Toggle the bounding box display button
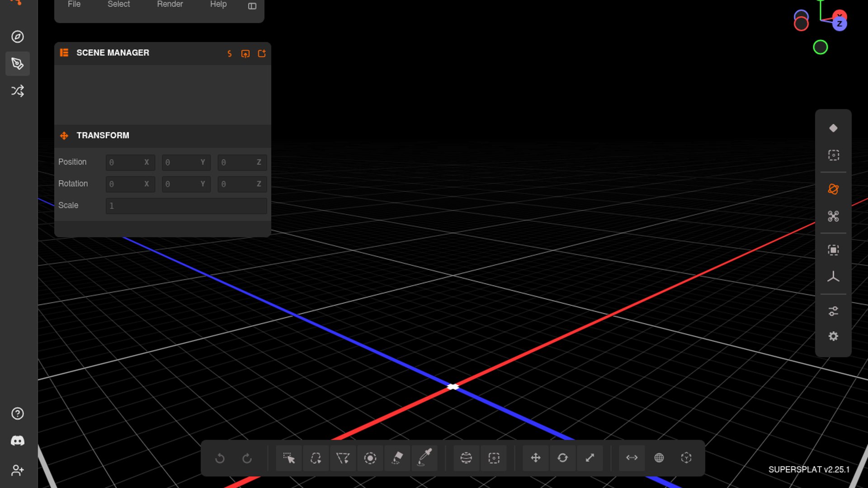 click(x=833, y=250)
